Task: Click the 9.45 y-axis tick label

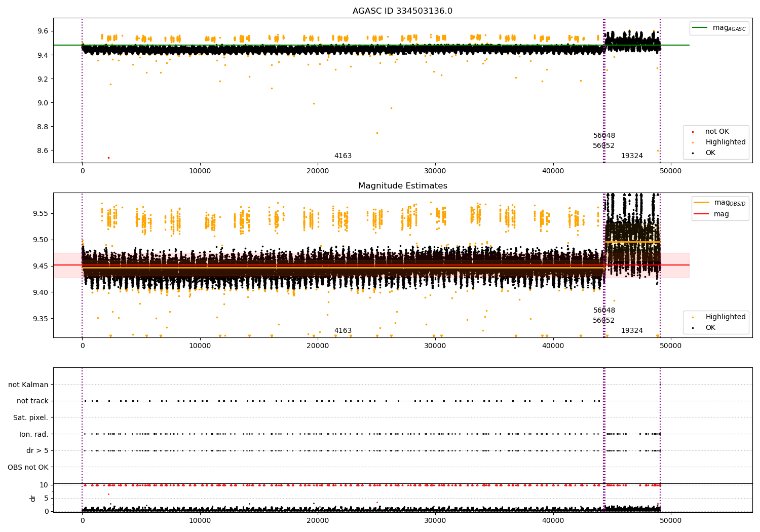Action: click(40, 266)
